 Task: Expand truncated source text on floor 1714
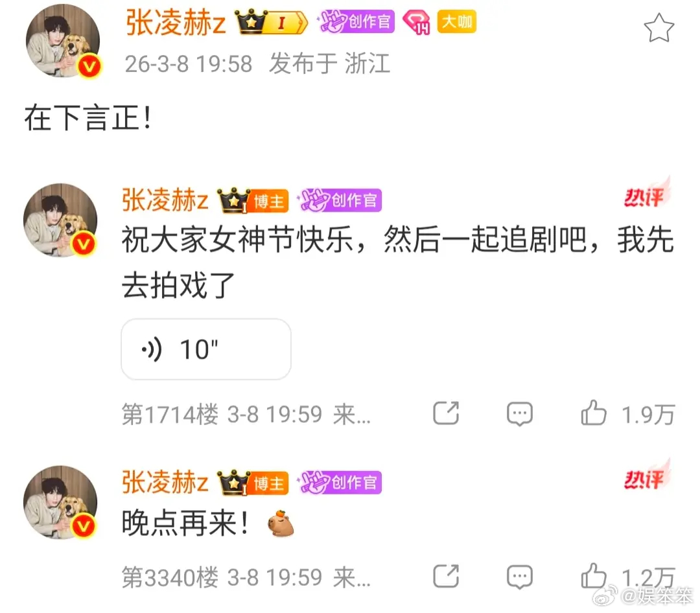pyautogui.click(x=352, y=414)
